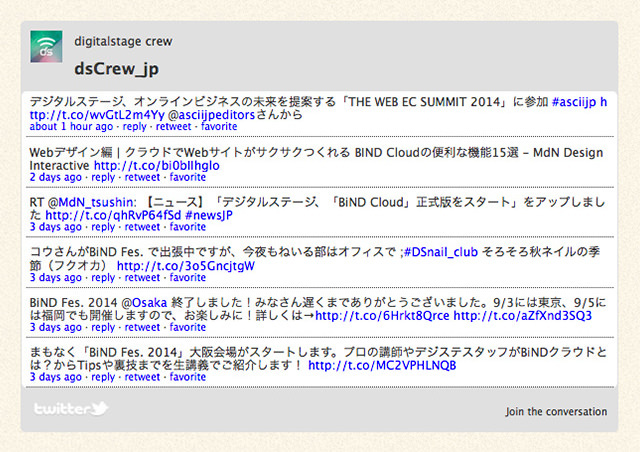The width and height of the screenshot is (640, 452).
Task: Click the 3 days ago timestamp on the MdN_tsushin retweet
Action: tap(56, 227)
